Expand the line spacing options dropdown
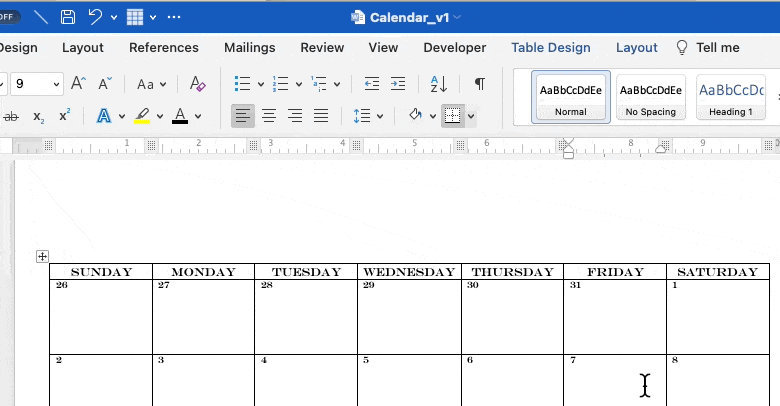Screen dimensions: 780x406 tap(380, 116)
